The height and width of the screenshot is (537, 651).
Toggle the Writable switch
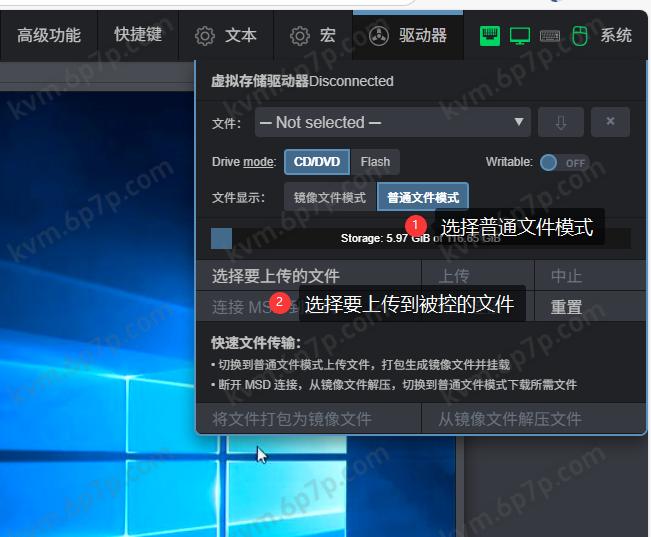click(x=565, y=162)
